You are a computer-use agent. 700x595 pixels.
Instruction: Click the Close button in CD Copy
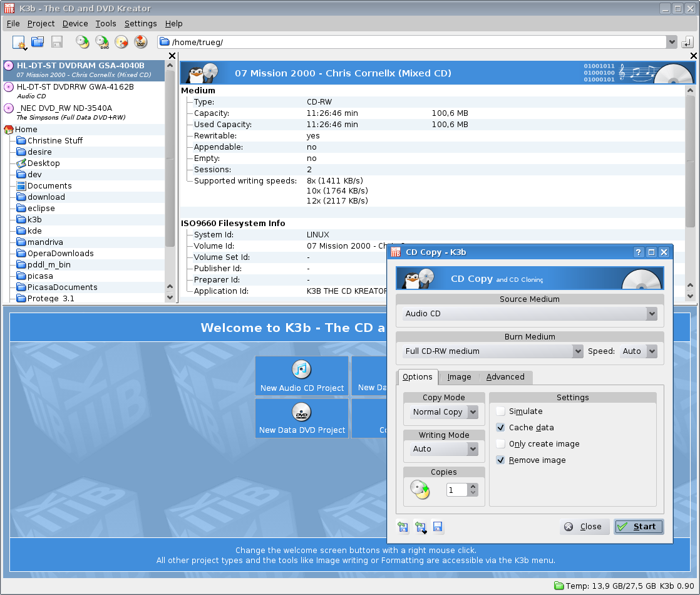tap(583, 527)
